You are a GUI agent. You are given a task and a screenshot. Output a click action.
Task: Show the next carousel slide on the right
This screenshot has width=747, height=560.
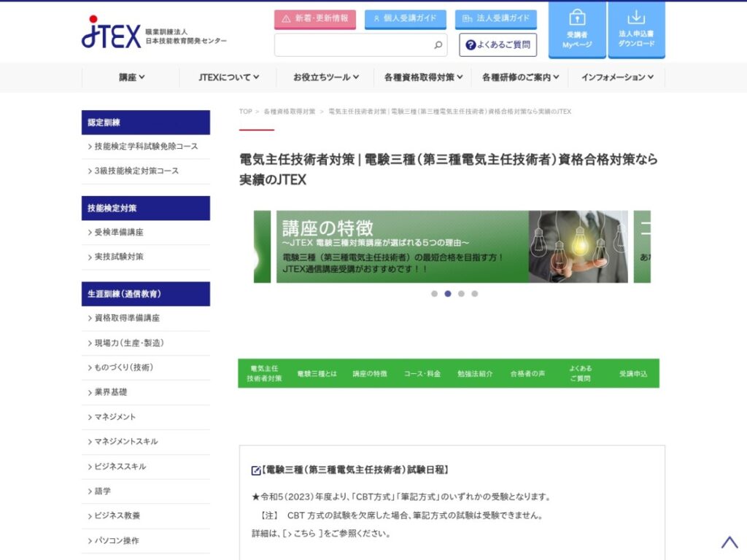click(642, 246)
